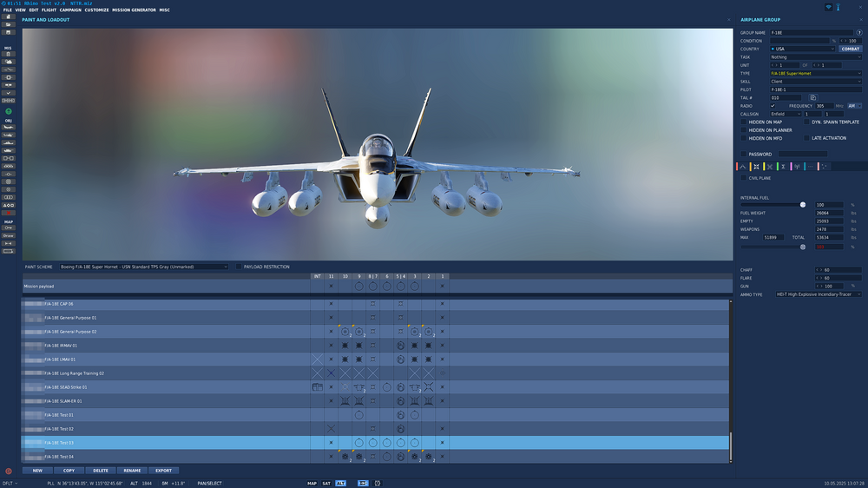Enable the Password checkbox
This screenshot has width=868, height=488.
(x=744, y=154)
